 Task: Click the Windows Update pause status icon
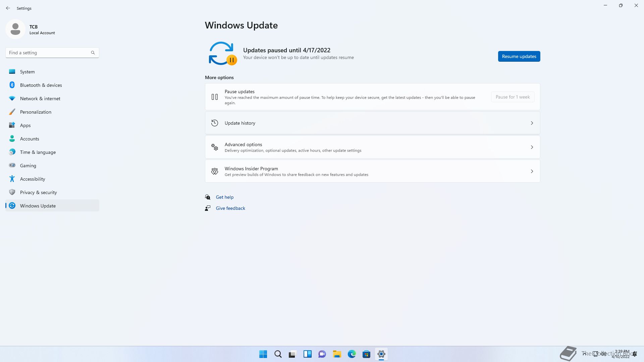point(222,53)
